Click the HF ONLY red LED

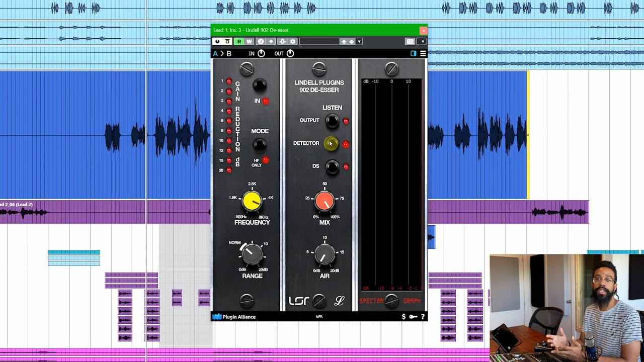pos(266,160)
